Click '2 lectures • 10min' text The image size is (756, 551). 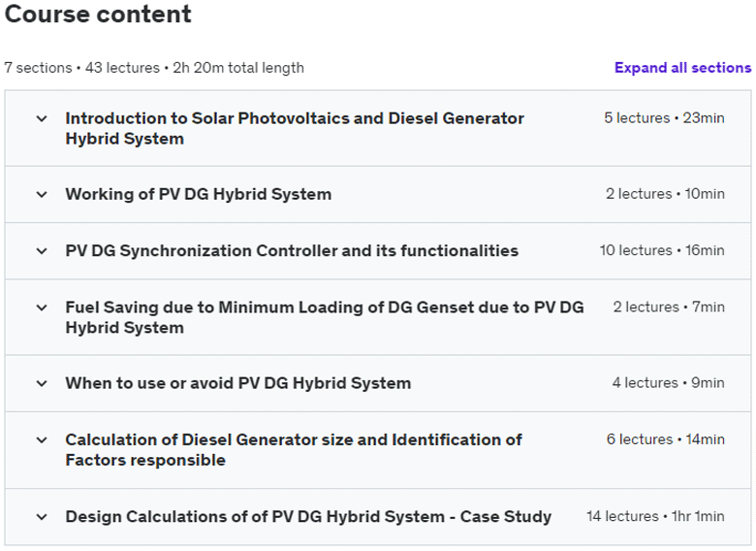pos(665,193)
